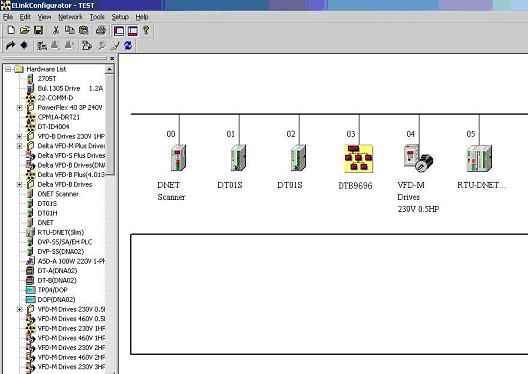Click the Print toolbar icon

(100, 30)
